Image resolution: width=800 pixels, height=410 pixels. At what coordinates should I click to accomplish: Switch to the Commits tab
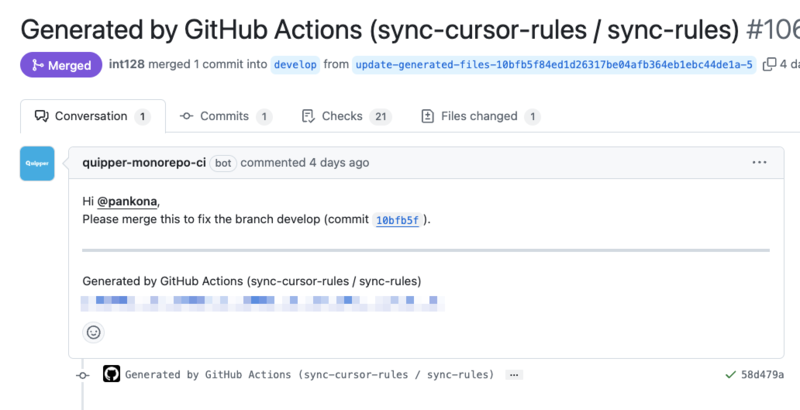tap(226, 116)
